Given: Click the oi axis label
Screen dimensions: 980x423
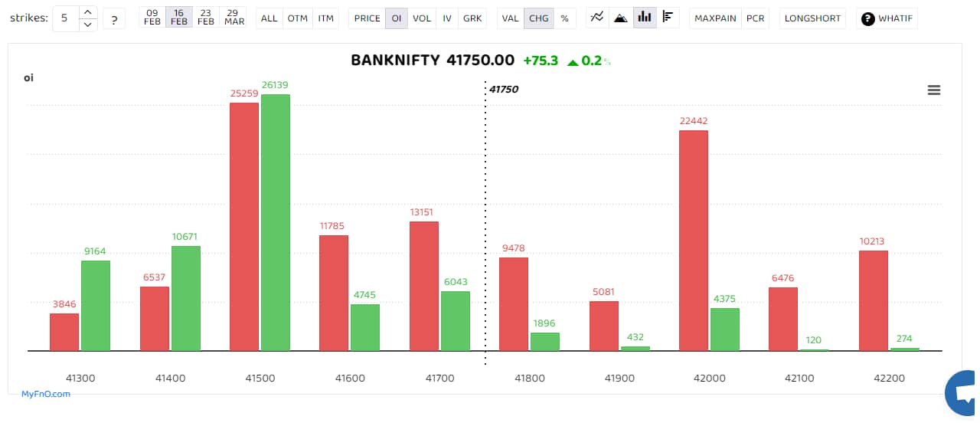Looking at the screenshot, I should [x=28, y=77].
